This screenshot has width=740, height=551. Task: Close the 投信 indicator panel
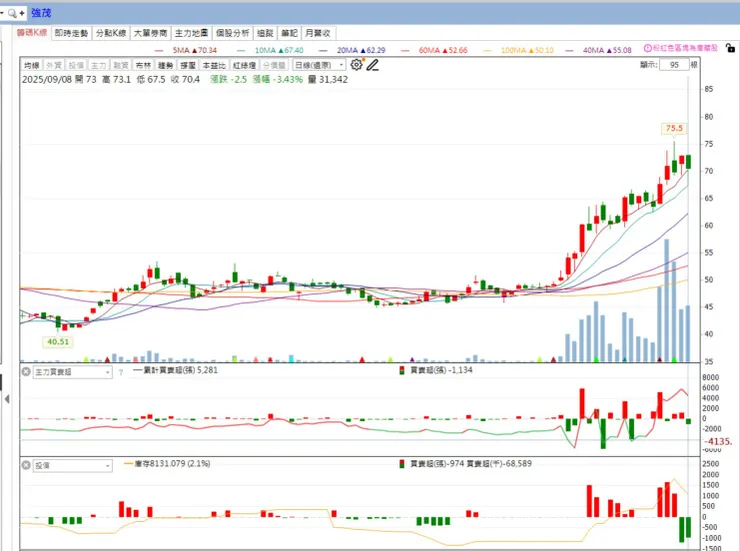(26, 465)
